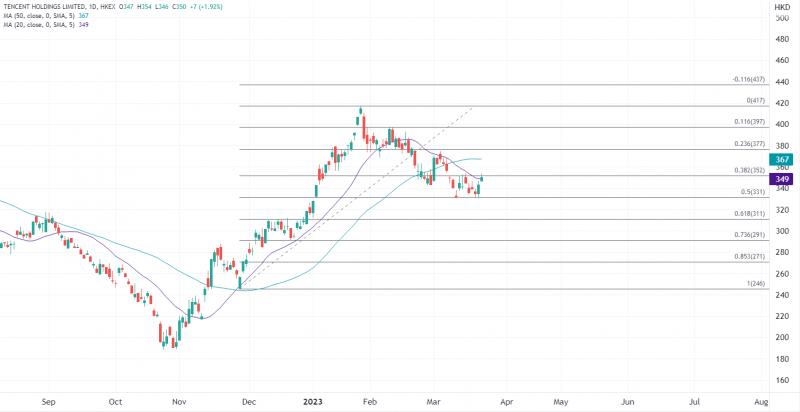Click the 200 value on price axis

coord(781,337)
